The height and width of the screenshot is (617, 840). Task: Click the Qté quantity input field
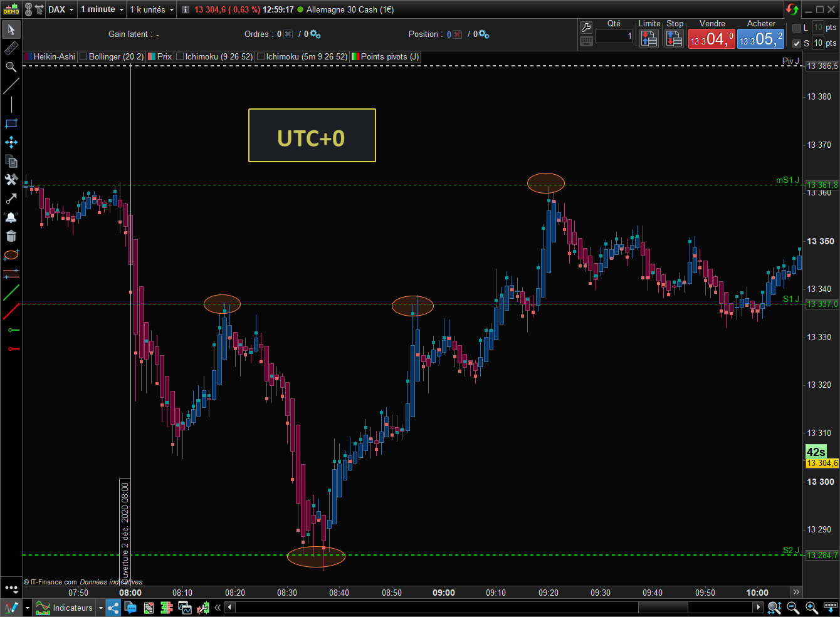click(x=614, y=36)
